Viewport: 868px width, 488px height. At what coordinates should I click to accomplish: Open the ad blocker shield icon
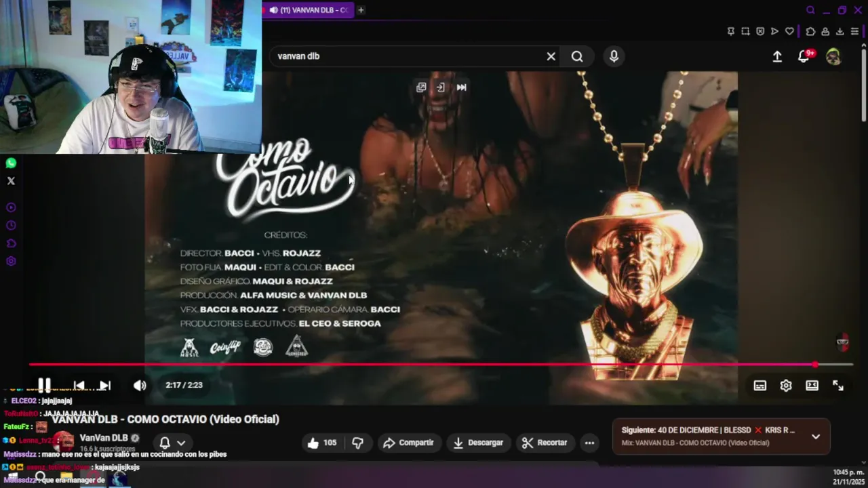[760, 31]
